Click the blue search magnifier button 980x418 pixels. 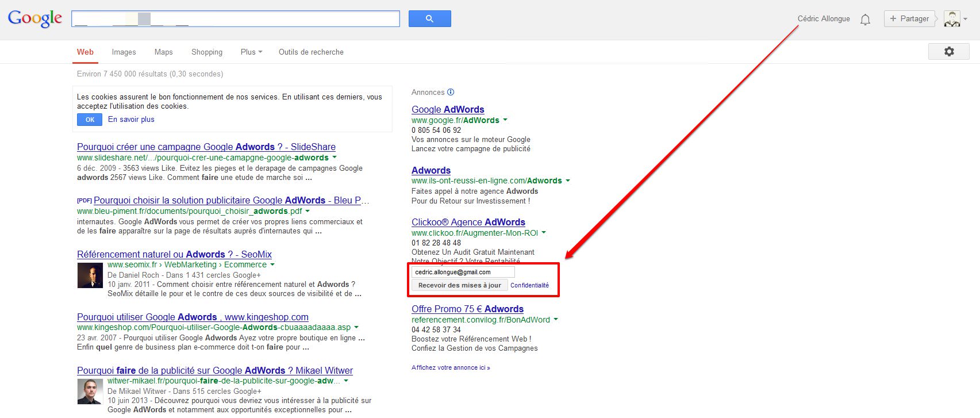point(429,18)
